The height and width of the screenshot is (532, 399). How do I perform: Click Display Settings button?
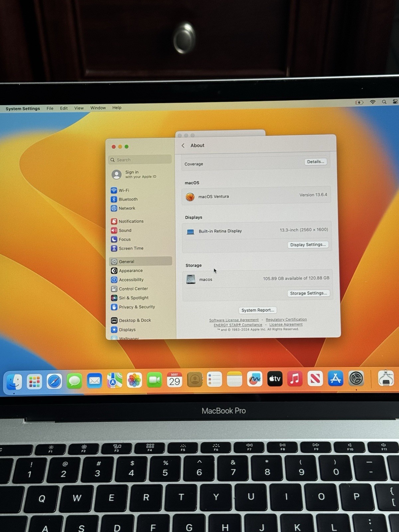click(x=308, y=245)
